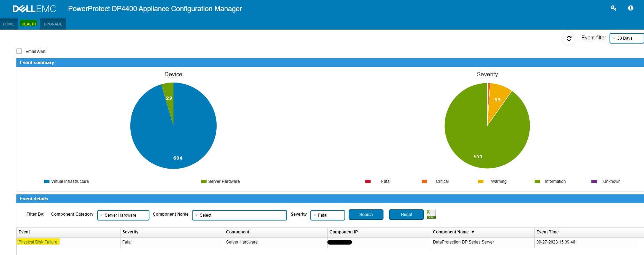Click the key icon in the header
Screen dimensions: 644x255
point(613,8)
